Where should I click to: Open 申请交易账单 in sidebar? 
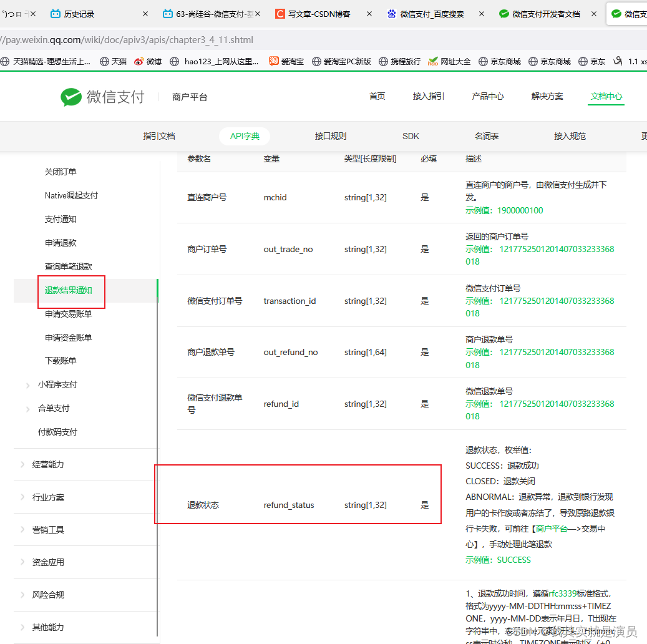(69, 314)
